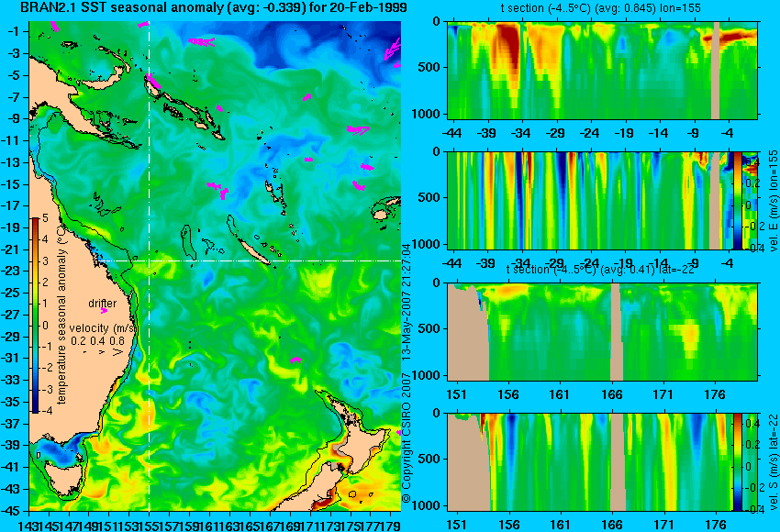Viewport: 780px width, 532px height.
Task: Click the 'drifter' legend label
Action: pos(103,303)
